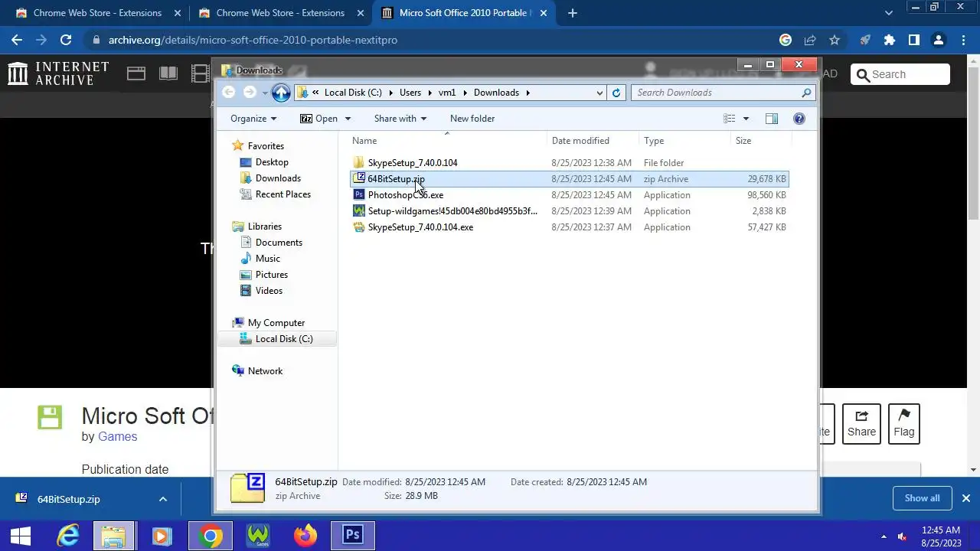980x551 pixels.
Task: Open the Videos library
Action: [x=269, y=291]
